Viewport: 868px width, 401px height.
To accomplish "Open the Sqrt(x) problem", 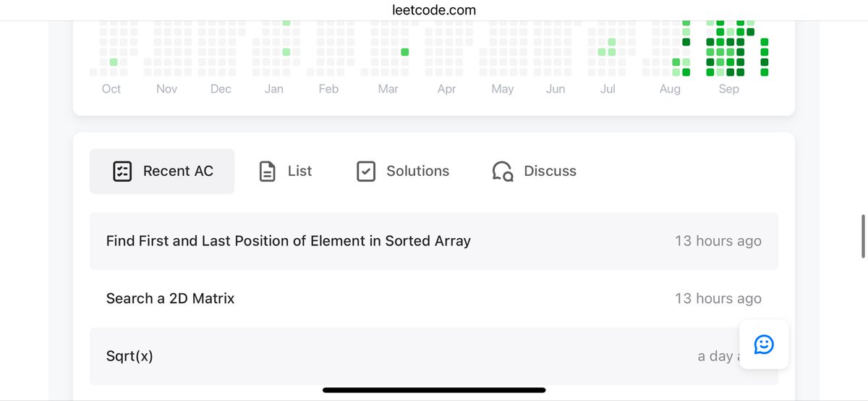I will point(129,356).
